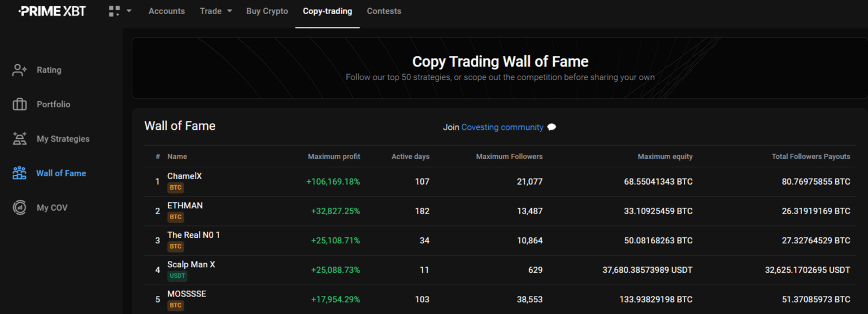This screenshot has width=868, height=314.
Task: Click the 68.55041343 BTC equity value
Action: click(658, 182)
